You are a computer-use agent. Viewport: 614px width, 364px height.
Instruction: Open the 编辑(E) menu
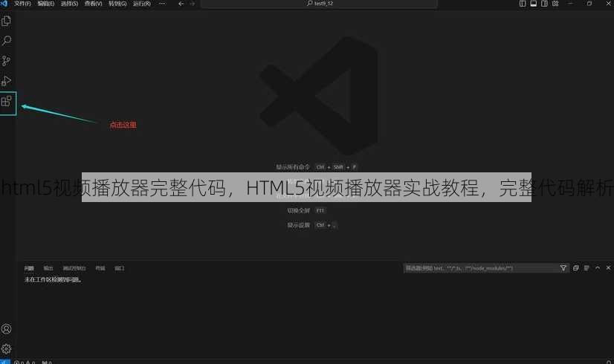point(46,4)
